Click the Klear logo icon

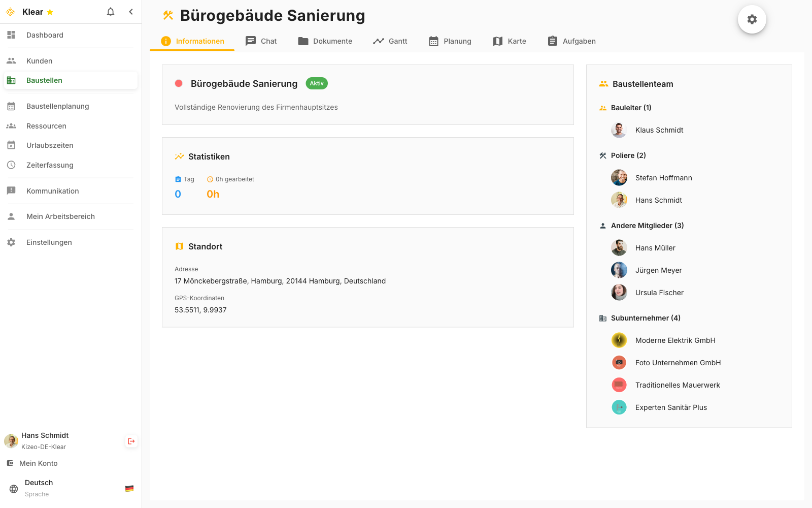click(10, 11)
